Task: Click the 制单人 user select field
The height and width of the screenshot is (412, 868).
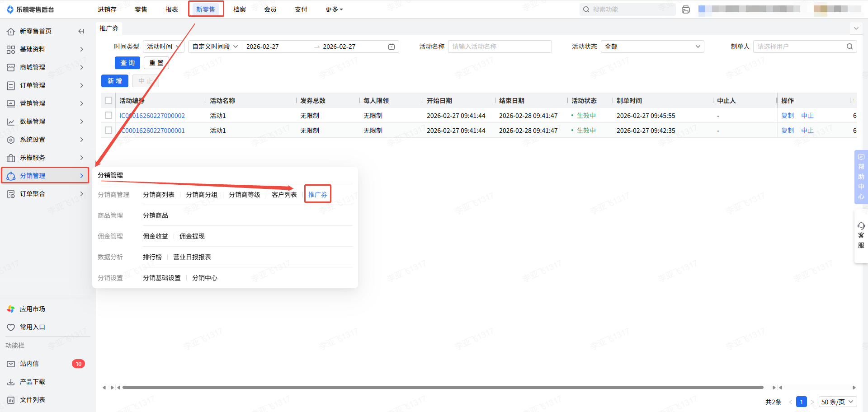Action: pyautogui.click(x=805, y=47)
